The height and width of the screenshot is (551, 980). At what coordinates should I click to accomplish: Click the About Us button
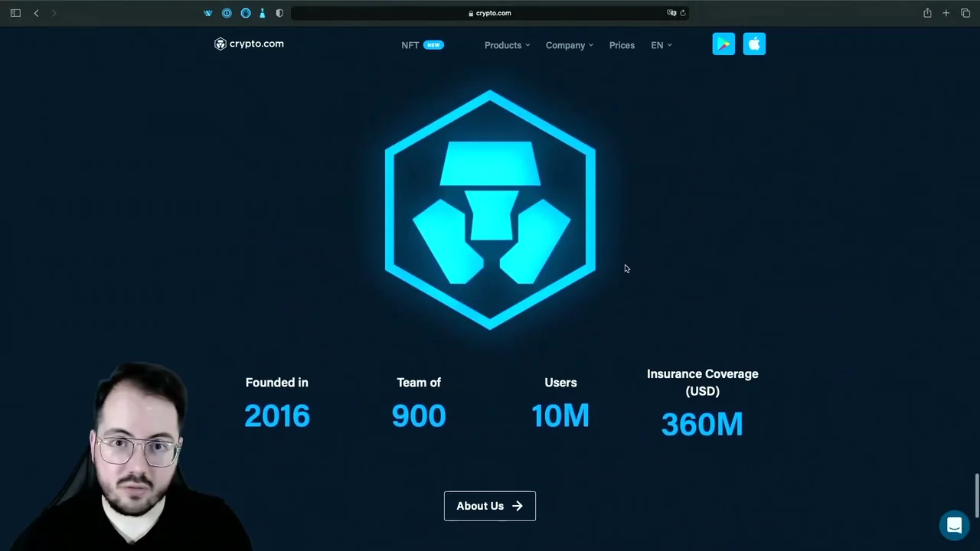pos(490,506)
